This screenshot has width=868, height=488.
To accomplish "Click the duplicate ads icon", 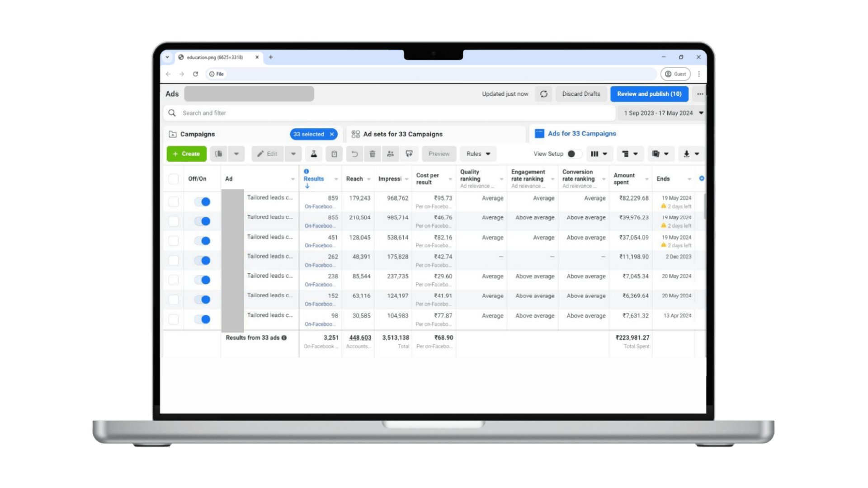I will (x=219, y=154).
